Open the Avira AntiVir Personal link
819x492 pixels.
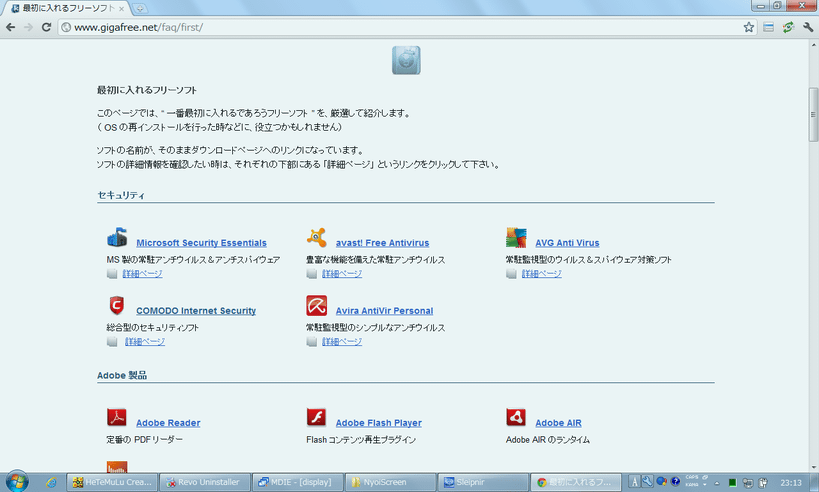tap(384, 311)
